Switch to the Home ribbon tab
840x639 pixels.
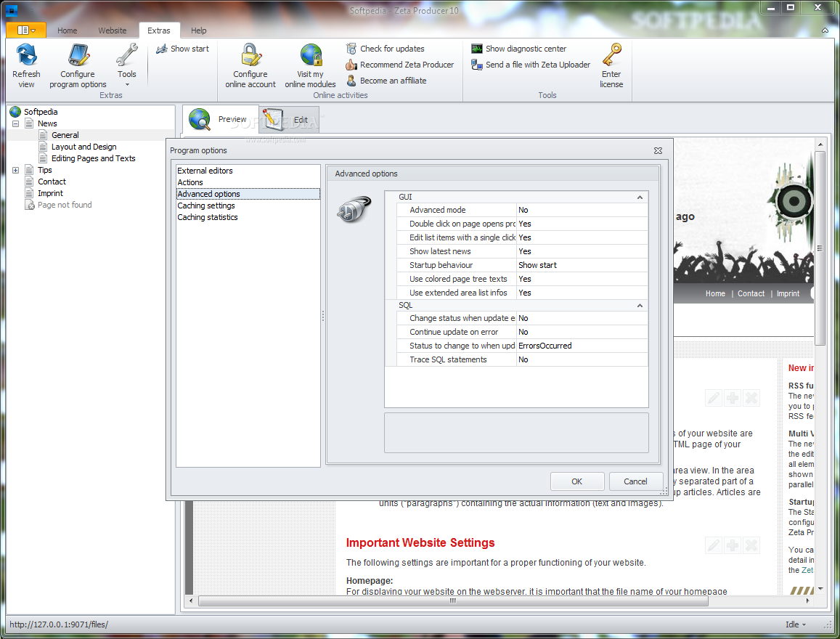coord(67,30)
